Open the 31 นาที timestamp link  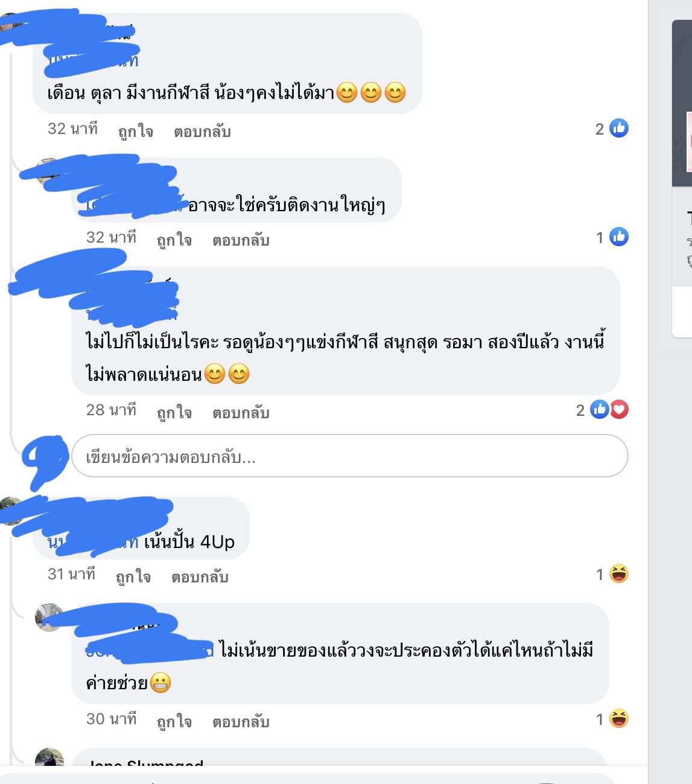tap(71, 574)
